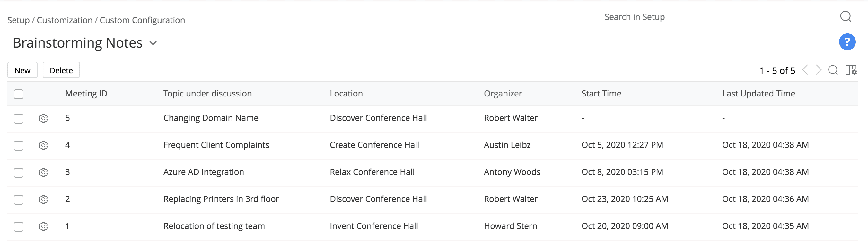This screenshot has height=248, width=868.
Task: Open gear menu for Frequent Client Complaints row
Action: 43,145
